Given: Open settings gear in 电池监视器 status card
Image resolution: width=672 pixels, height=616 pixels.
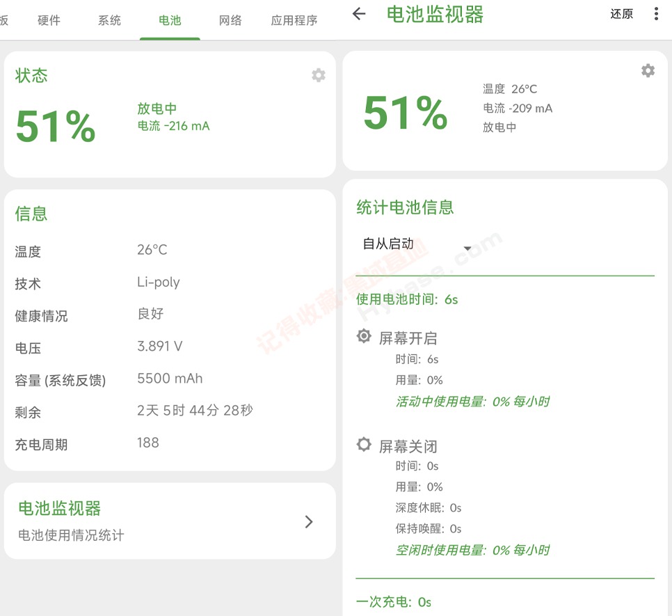Looking at the screenshot, I should click(x=648, y=70).
